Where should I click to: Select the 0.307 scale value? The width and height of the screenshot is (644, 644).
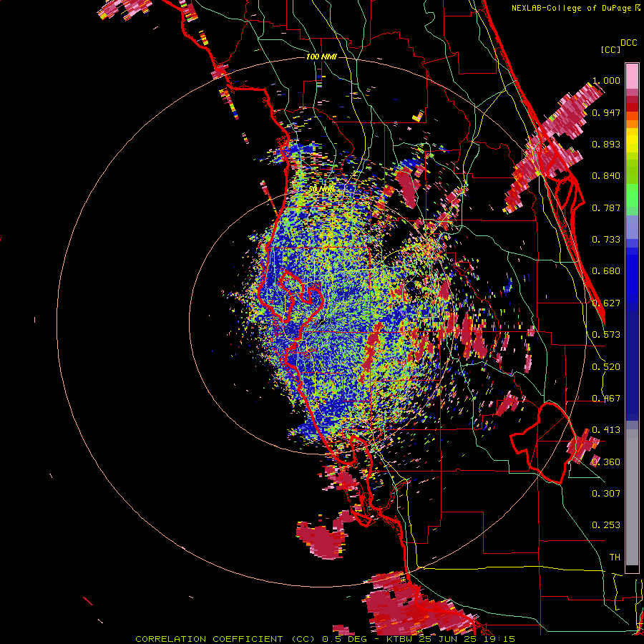(606, 494)
